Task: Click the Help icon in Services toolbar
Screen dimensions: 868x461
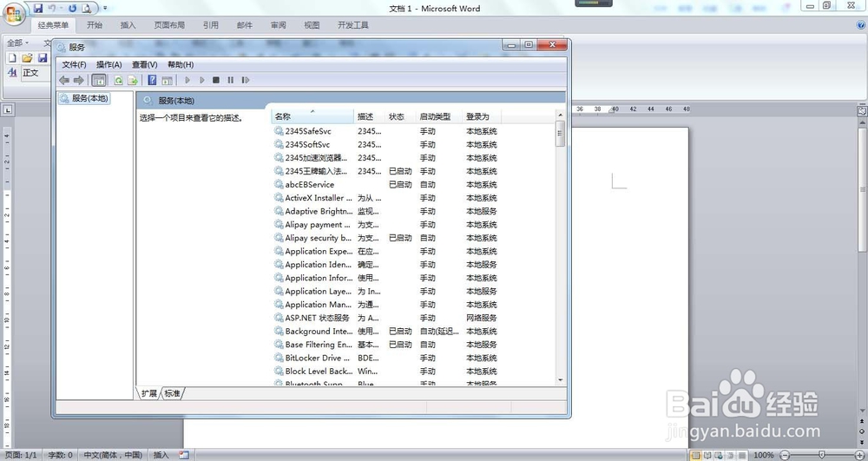Action: coord(152,80)
